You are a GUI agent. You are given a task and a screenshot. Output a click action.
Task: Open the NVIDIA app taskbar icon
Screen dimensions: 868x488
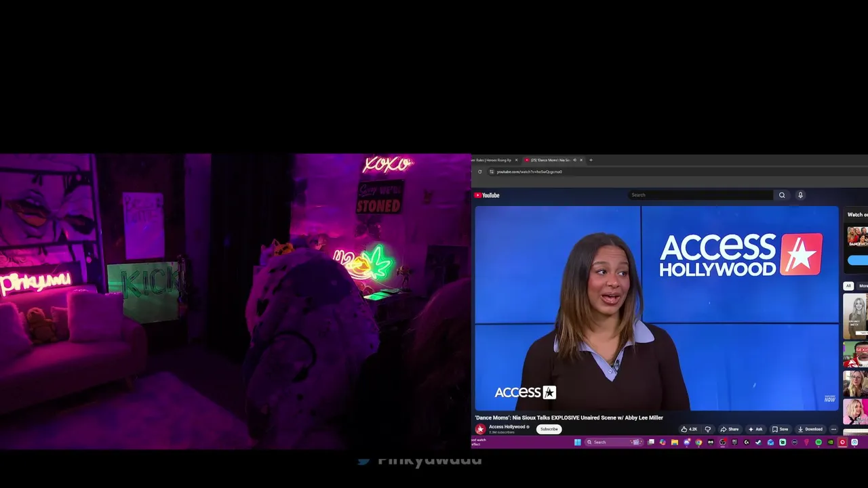[x=831, y=442]
